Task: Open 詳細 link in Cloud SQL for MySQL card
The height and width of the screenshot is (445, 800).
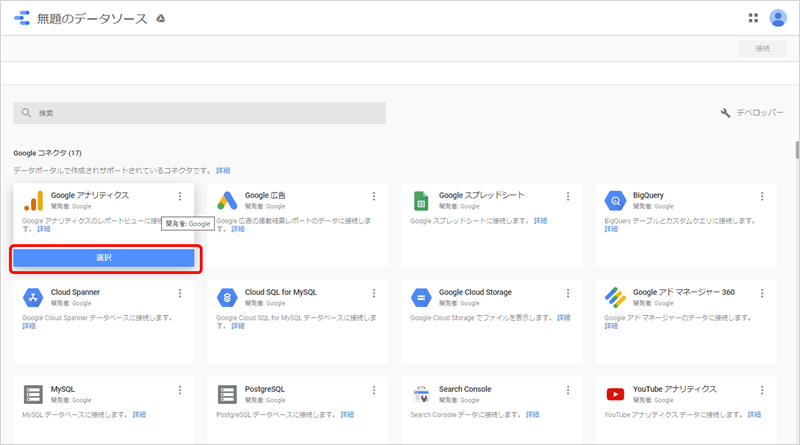Action: tap(238, 326)
